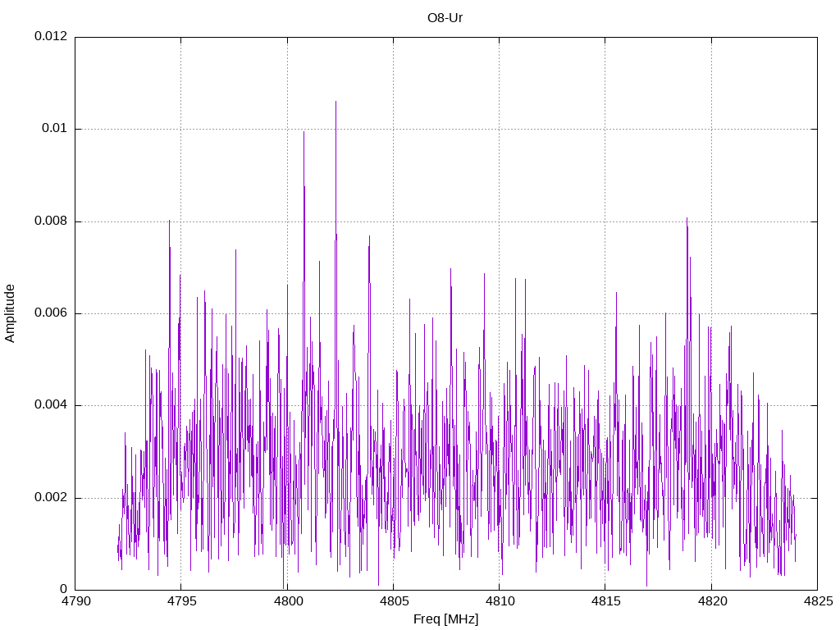
Task: Click x-axis tick label 4795
Action: tap(181, 601)
